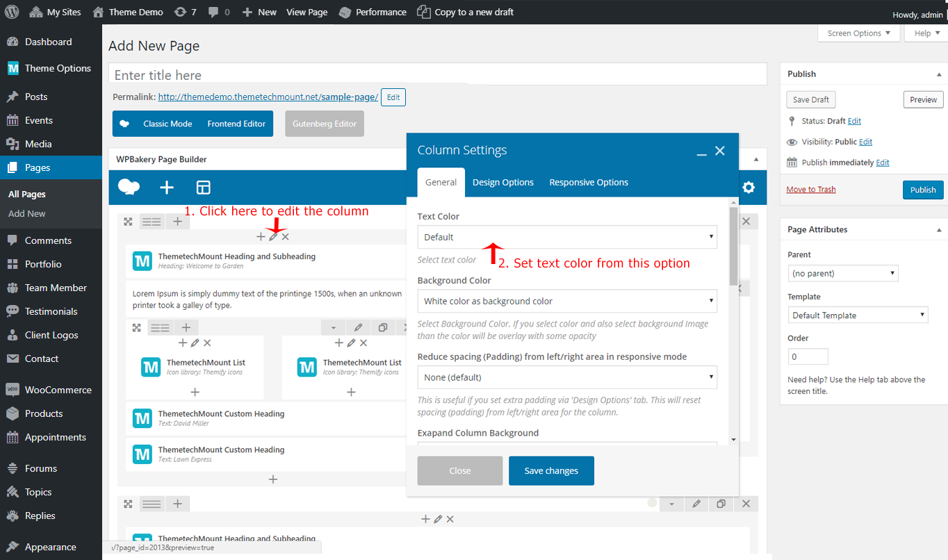
Task: Open the Parent page dropdown
Action: click(842, 274)
